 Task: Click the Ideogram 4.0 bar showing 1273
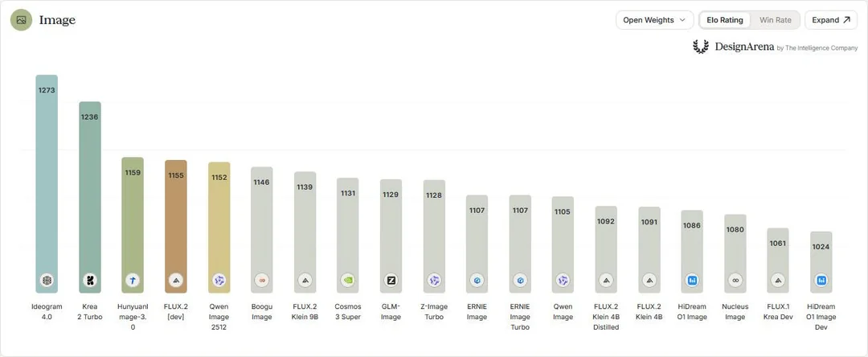(x=47, y=184)
